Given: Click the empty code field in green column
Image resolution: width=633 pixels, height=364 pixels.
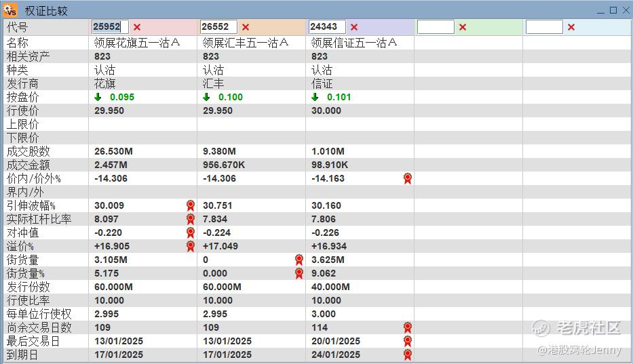Looking at the screenshot, I should pyautogui.click(x=436, y=27).
